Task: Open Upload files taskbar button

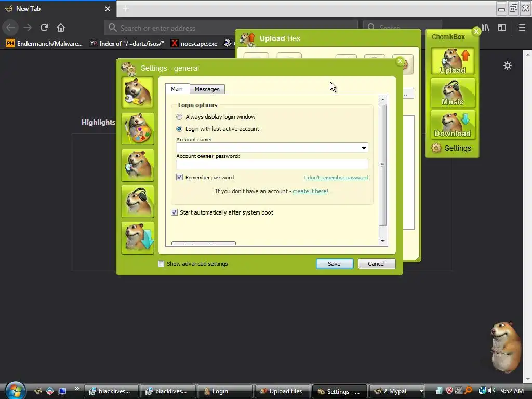Action: [282, 391]
